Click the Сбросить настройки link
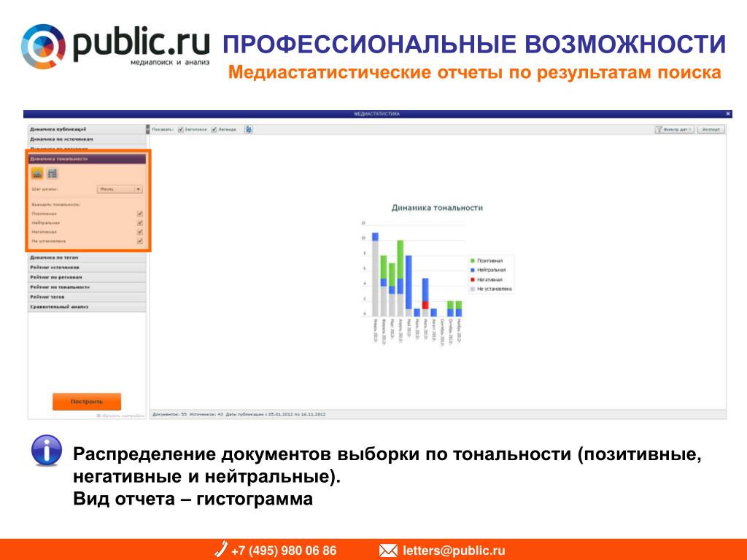Viewport: 747px width, 560px height. [x=120, y=416]
